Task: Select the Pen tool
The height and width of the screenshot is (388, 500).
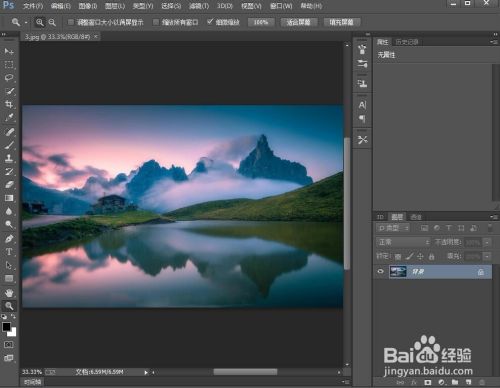Action: (x=9, y=239)
